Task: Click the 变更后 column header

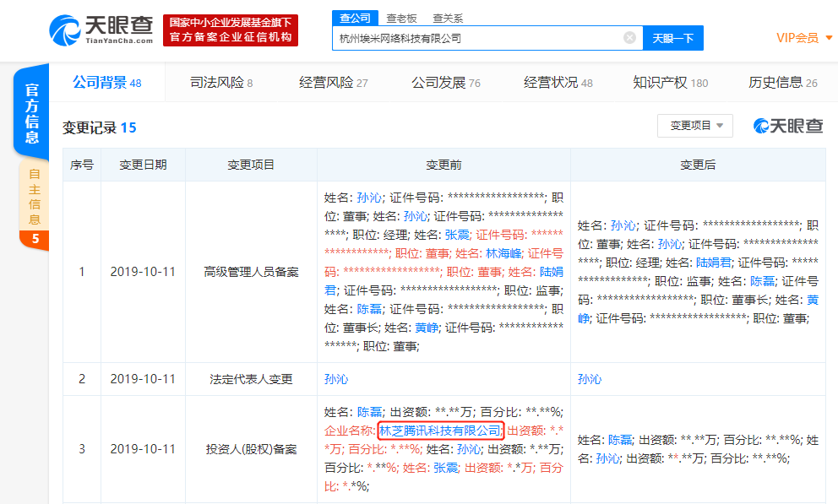Action: pos(698,165)
